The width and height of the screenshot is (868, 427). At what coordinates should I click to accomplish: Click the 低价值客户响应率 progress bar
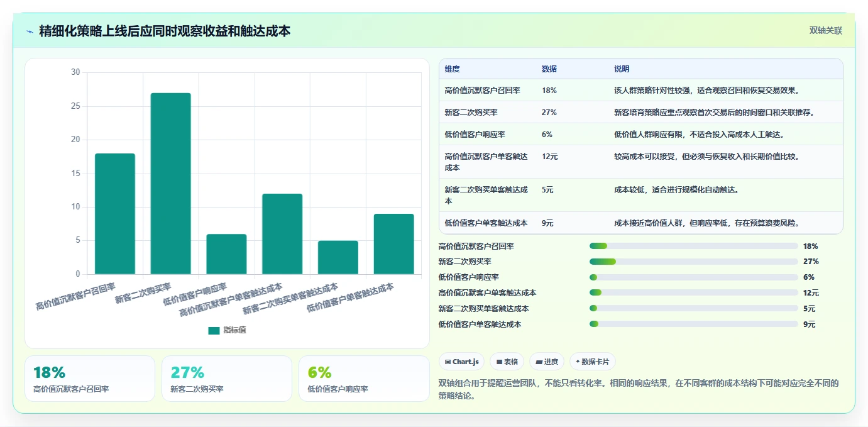694,277
